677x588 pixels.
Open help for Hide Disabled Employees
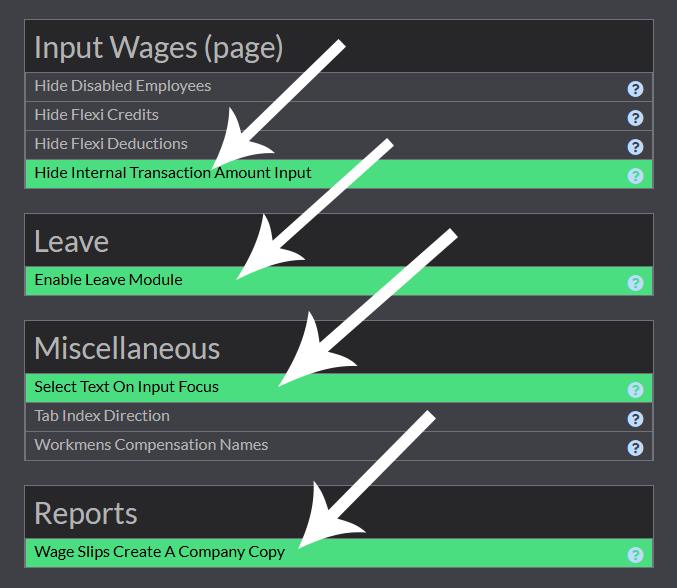click(x=635, y=88)
